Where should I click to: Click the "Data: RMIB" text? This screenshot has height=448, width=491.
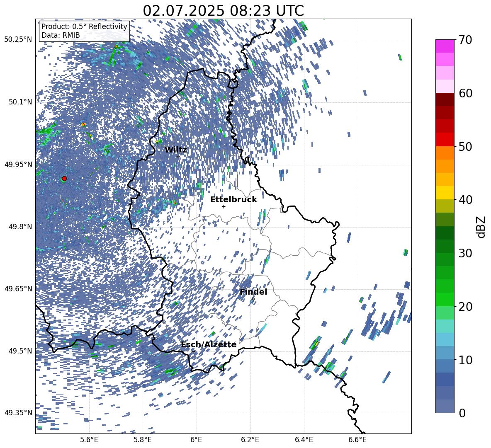coord(61,35)
